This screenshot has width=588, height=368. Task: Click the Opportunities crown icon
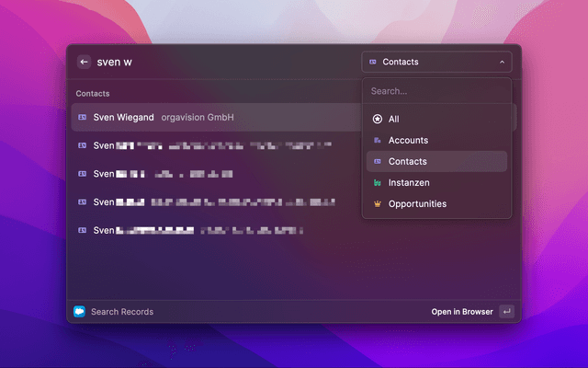[x=377, y=204]
